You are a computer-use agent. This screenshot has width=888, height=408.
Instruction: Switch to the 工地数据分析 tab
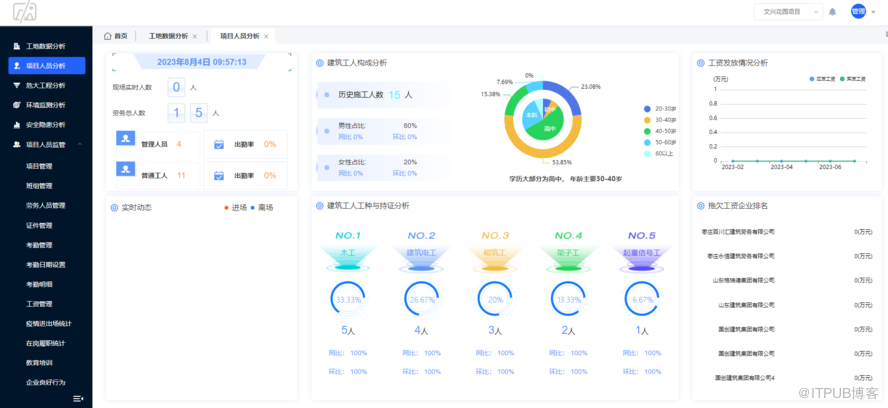[x=167, y=35]
